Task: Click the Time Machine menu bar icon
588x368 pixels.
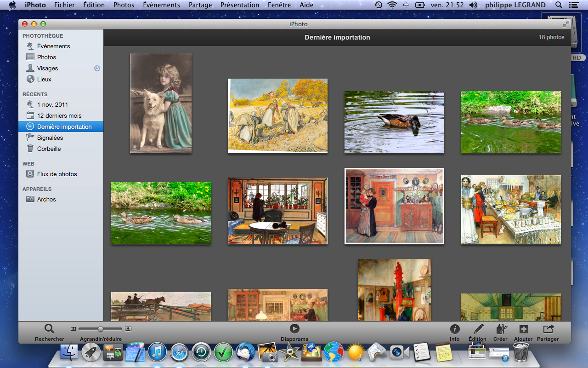Action: click(378, 5)
